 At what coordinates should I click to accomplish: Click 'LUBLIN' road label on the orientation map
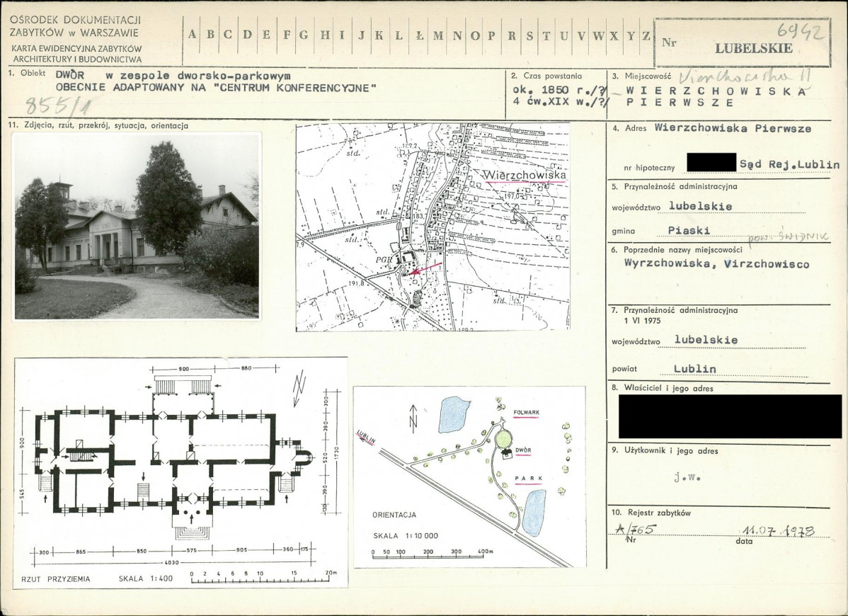pyautogui.click(x=366, y=437)
